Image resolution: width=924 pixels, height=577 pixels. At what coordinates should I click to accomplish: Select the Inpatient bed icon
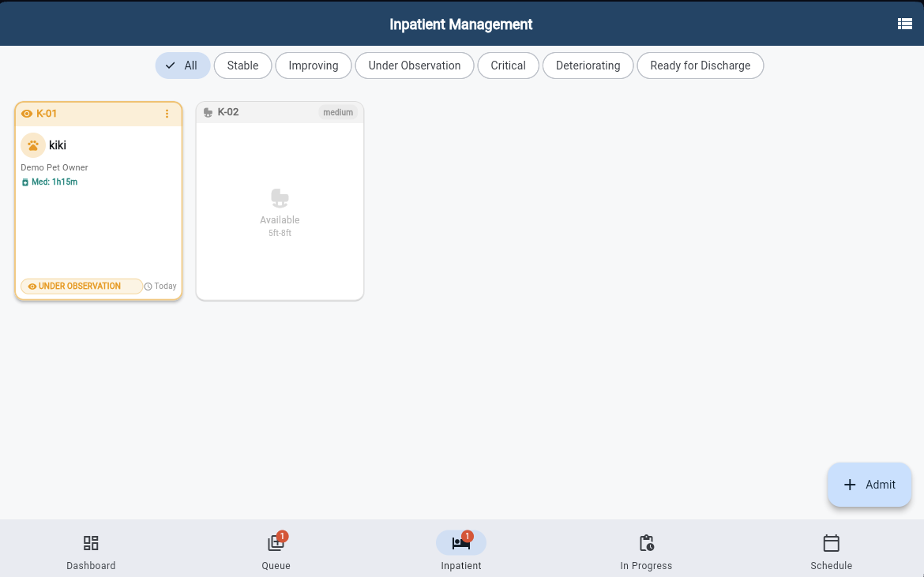[x=461, y=543]
